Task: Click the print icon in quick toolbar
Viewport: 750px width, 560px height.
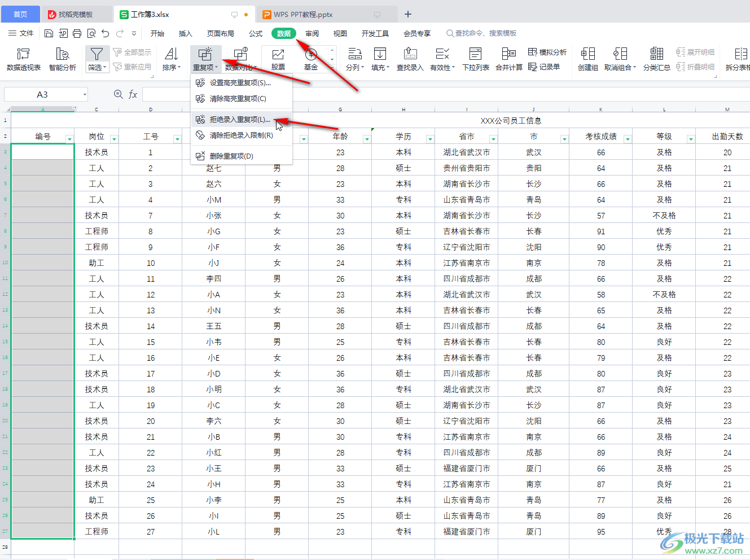Action: (x=77, y=33)
